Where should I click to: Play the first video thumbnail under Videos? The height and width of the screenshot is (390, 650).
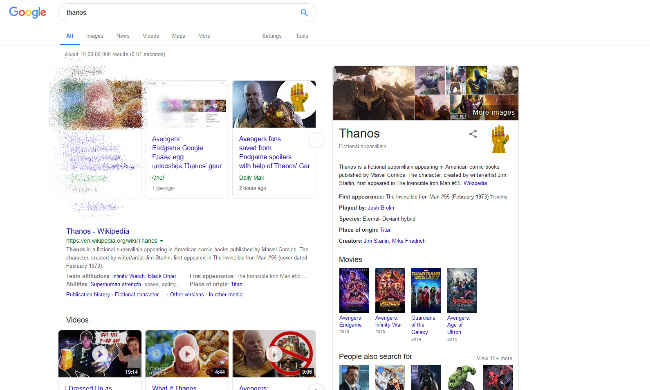click(99, 354)
